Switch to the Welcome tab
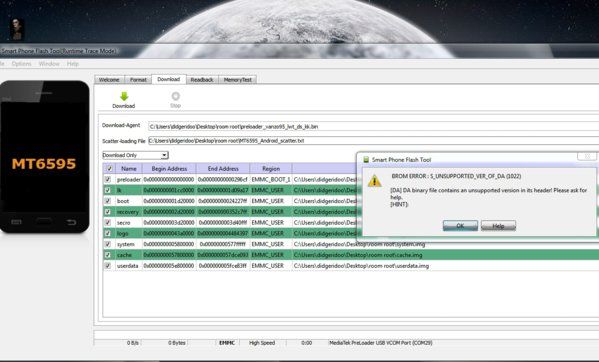Image resolution: width=599 pixels, height=362 pixels. [109, 80]
